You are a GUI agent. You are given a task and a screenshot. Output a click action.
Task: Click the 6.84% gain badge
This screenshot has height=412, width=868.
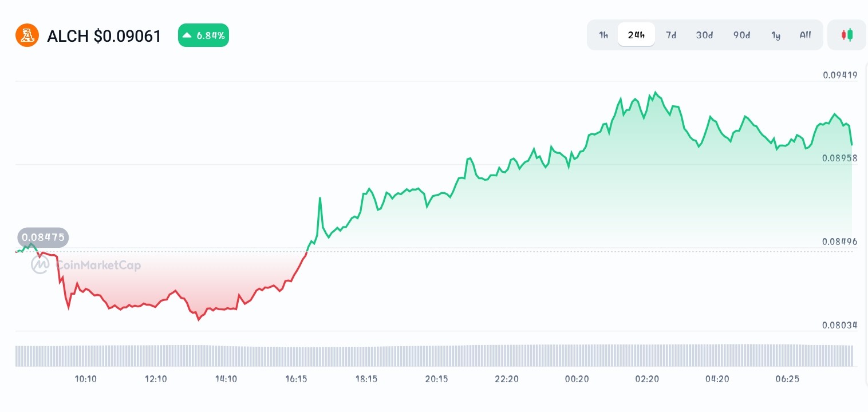coord(203,35)
